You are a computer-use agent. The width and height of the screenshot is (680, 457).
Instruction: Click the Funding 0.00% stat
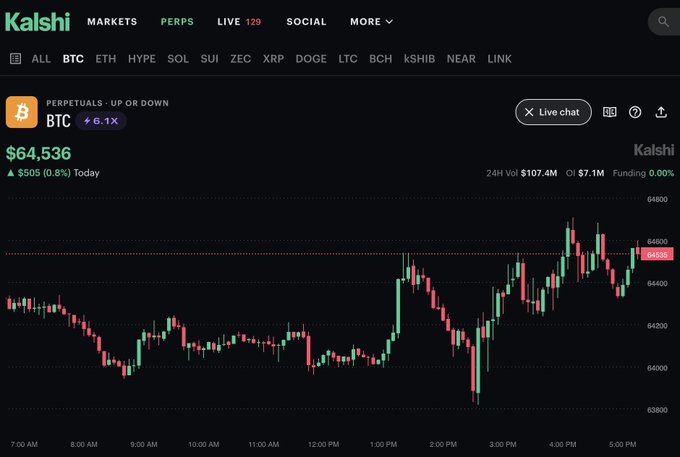click(x=643, y=173)
